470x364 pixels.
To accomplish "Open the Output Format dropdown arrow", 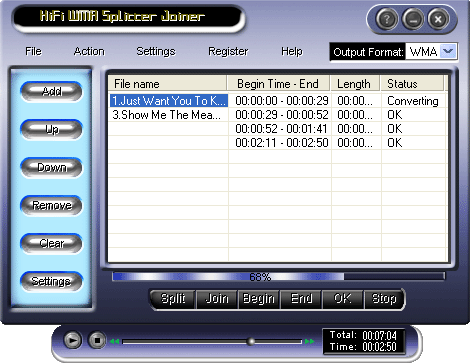I will point(448,51).
